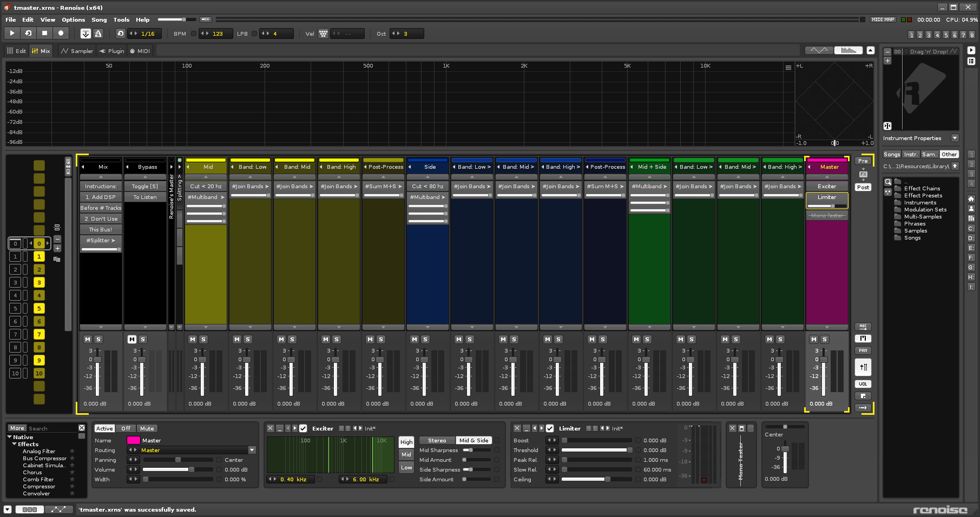Open the spectrum options menu icon

point(788,68)
